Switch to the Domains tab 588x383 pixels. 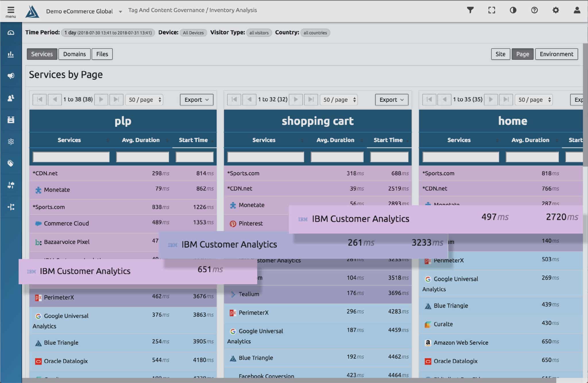point(74,54)
